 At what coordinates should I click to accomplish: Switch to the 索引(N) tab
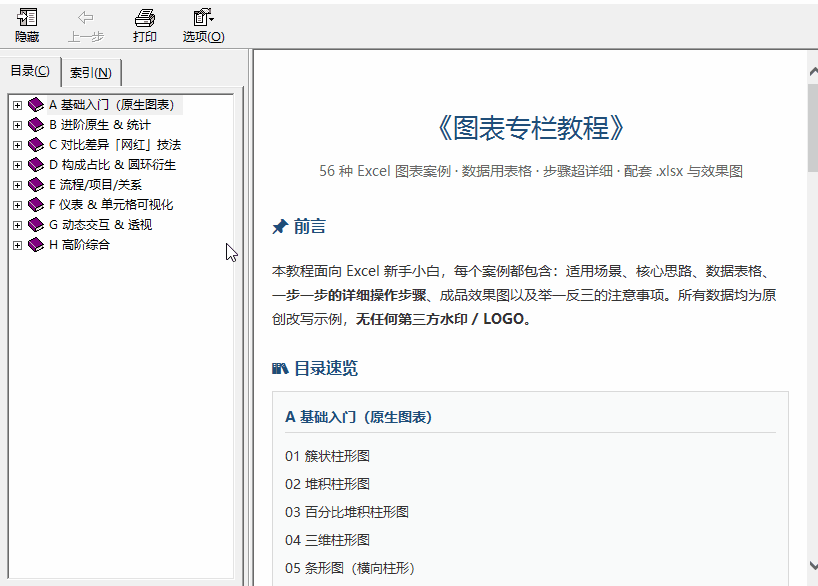tap(91, 73)
